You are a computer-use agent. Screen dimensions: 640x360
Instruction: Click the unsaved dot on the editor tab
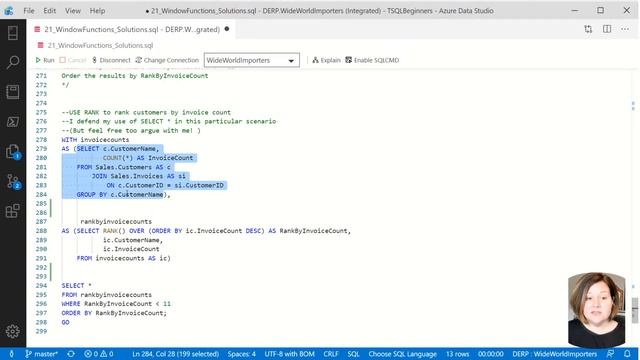(x=227, y=29)
